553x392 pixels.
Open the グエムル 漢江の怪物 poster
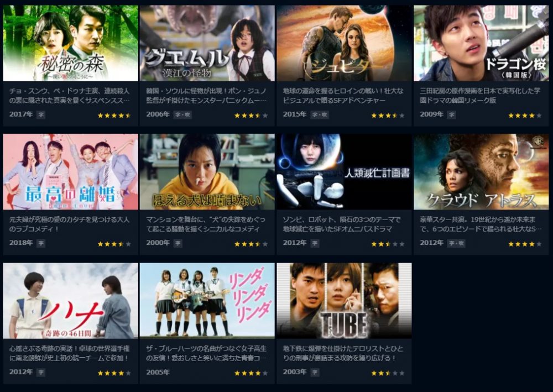coord(207,43)
